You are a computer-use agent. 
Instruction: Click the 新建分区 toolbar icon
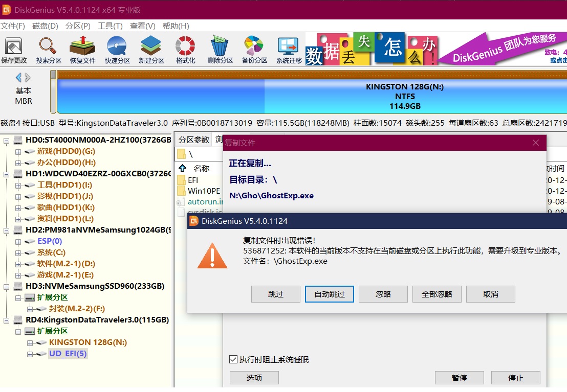click(x=151, y=50)
